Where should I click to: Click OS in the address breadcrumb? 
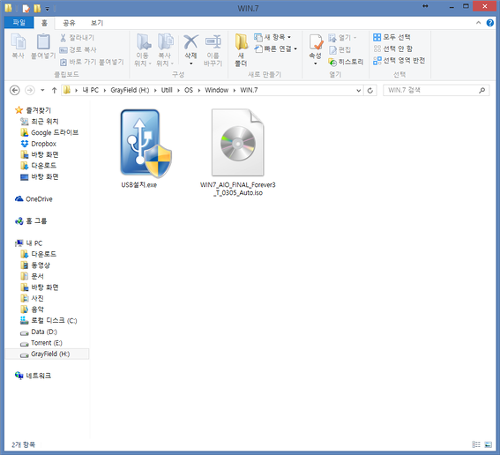[x=188, y=90]
